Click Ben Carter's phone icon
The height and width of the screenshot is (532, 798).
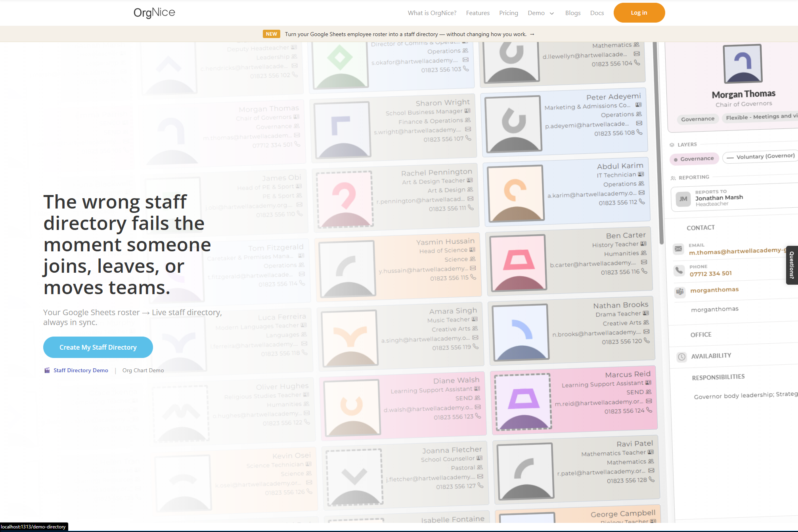tap(644, 271)
